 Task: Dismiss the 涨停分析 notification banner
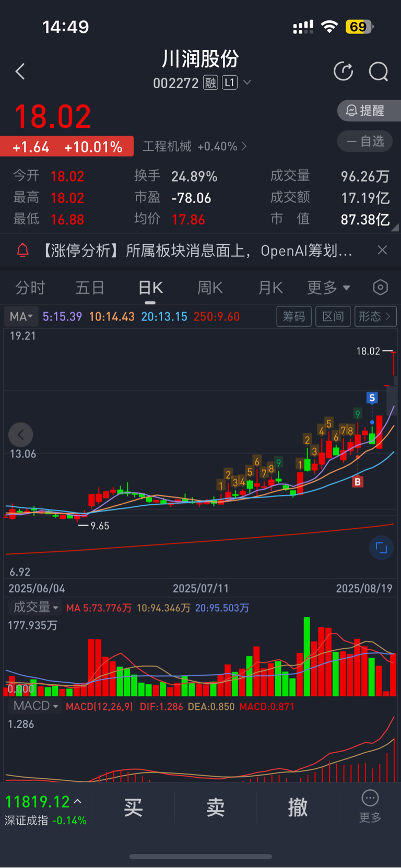[x=382, y=250]
